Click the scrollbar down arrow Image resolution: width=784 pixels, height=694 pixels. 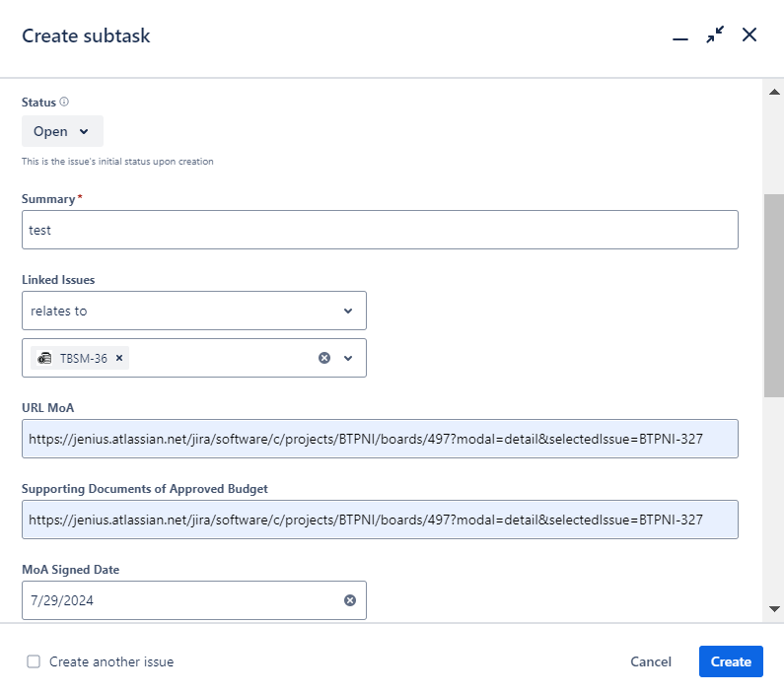774,608
